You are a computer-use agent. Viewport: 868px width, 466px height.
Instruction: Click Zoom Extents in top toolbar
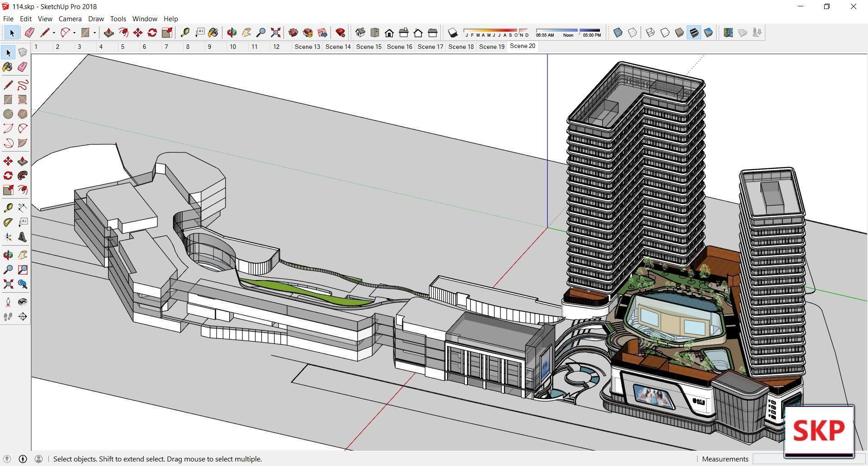275,33
